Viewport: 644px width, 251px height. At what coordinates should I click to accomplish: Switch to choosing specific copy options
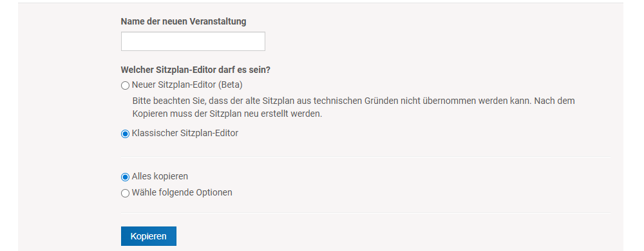pyautogui.click(x=126, y=193)
